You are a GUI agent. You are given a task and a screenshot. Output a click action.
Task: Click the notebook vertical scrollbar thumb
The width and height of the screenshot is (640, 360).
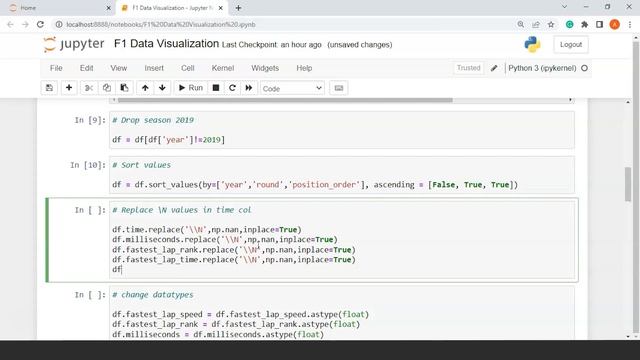[x=628, y=184]
